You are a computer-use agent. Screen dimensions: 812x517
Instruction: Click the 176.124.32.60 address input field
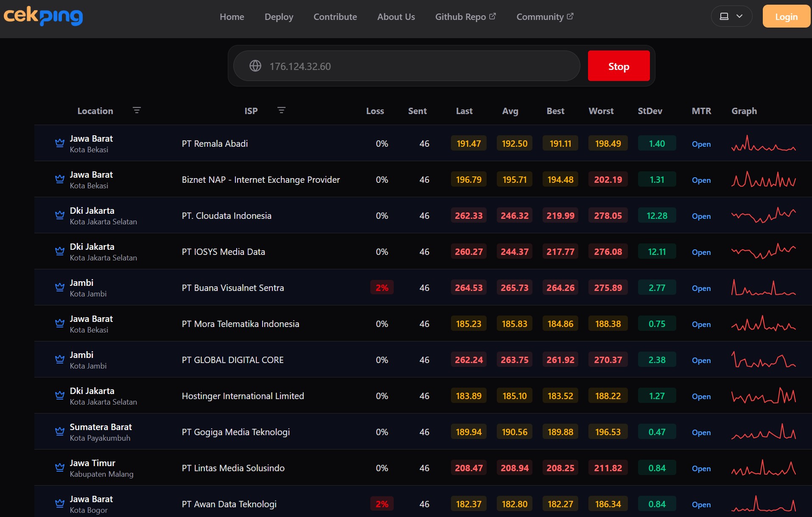406,66
